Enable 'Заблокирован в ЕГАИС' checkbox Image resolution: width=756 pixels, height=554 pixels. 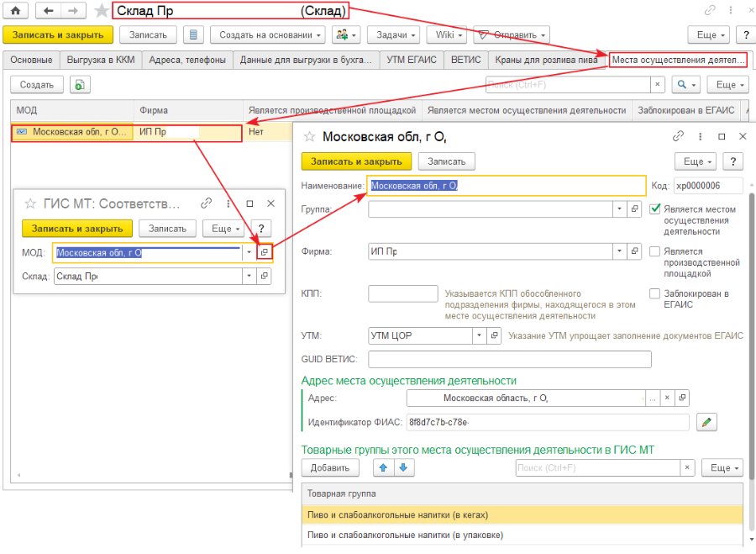point(654,293)
